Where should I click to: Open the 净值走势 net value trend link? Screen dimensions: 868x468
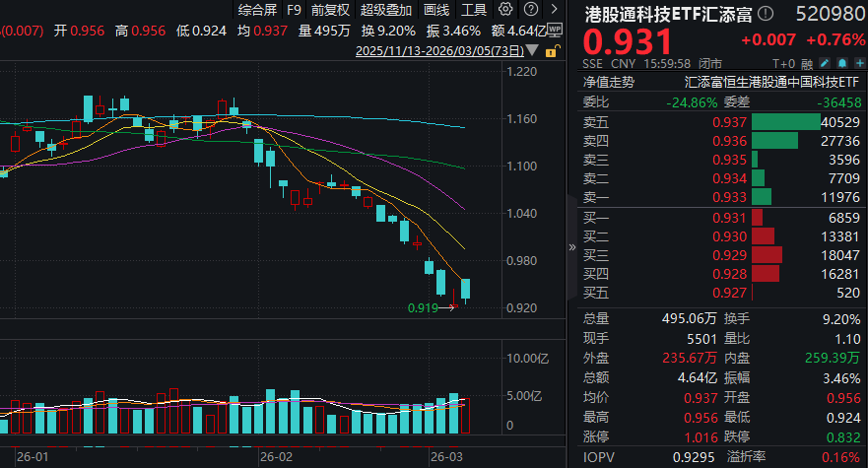608,83
